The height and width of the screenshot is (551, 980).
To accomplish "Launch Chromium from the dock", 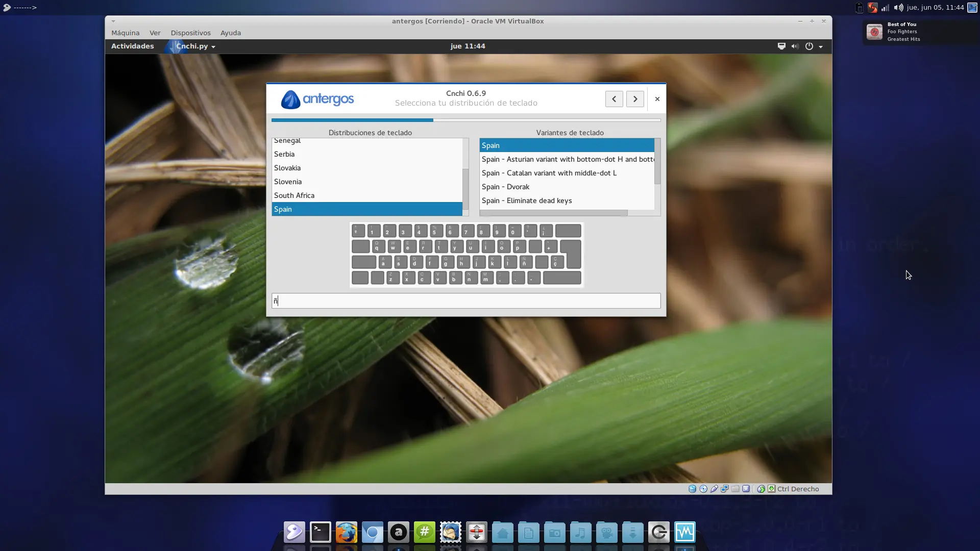I will [x=373, y=532].
